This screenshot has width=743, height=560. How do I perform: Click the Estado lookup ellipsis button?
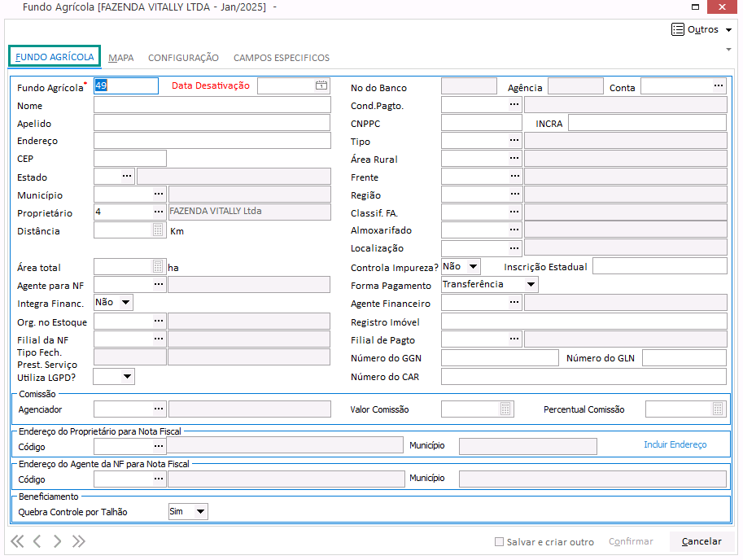[127, 177]
